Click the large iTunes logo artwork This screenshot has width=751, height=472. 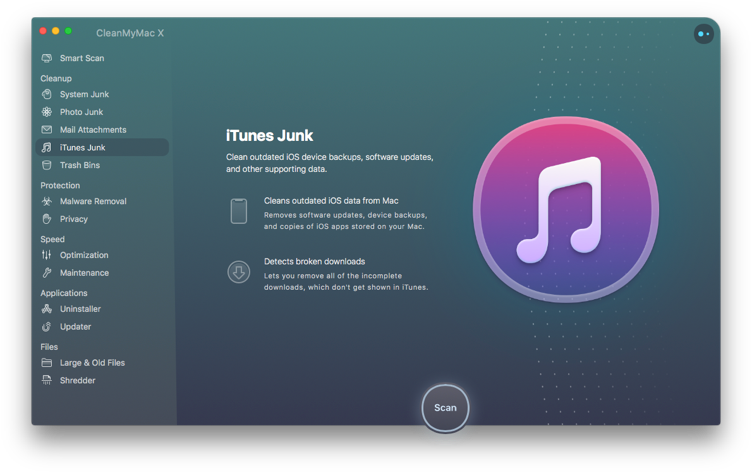566,210
